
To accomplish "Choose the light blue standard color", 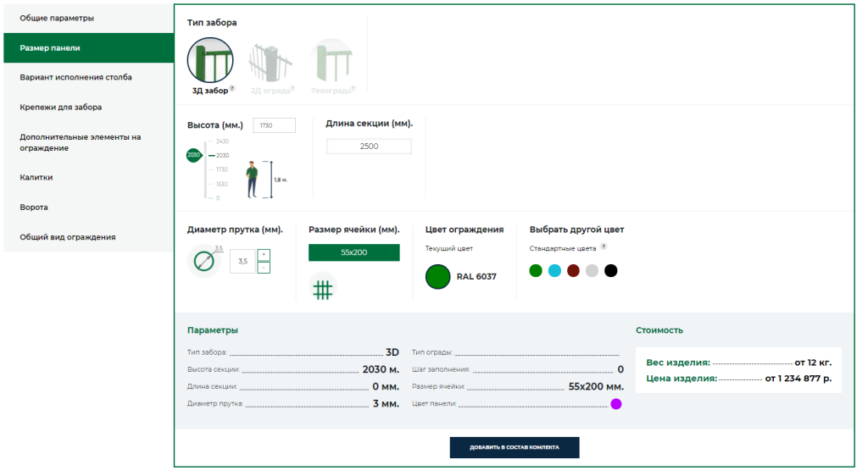I will coord(554,271).
